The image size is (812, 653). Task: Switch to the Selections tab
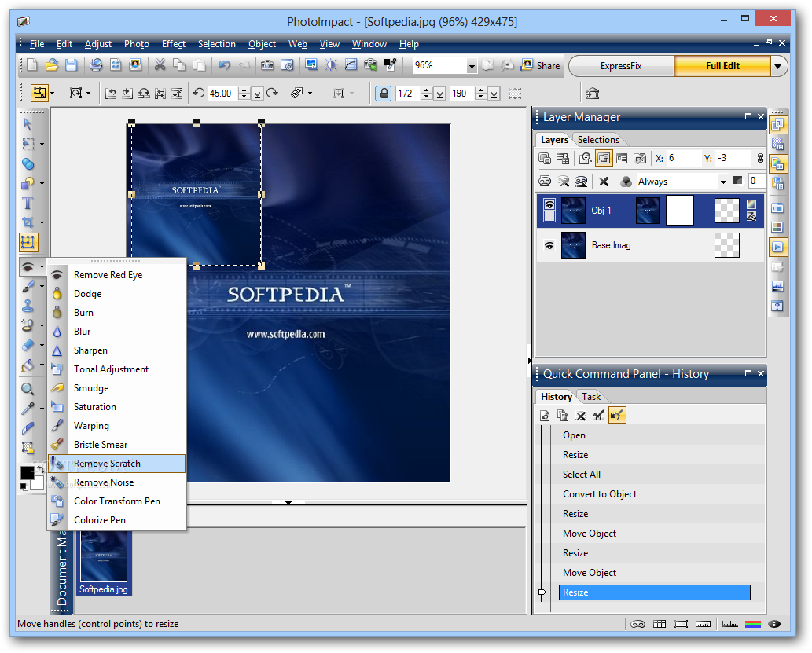[598, 140]
